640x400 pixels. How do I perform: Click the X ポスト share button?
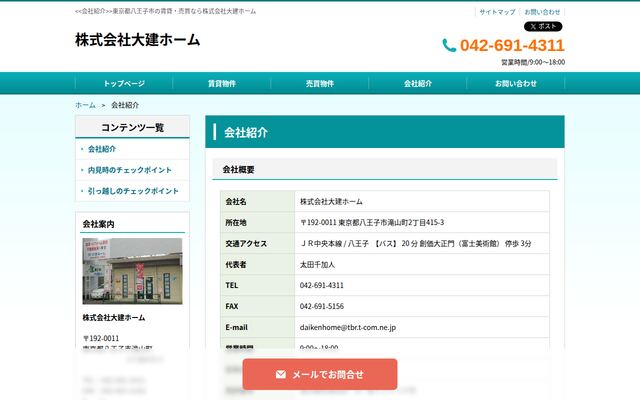[x=543, y=27]
